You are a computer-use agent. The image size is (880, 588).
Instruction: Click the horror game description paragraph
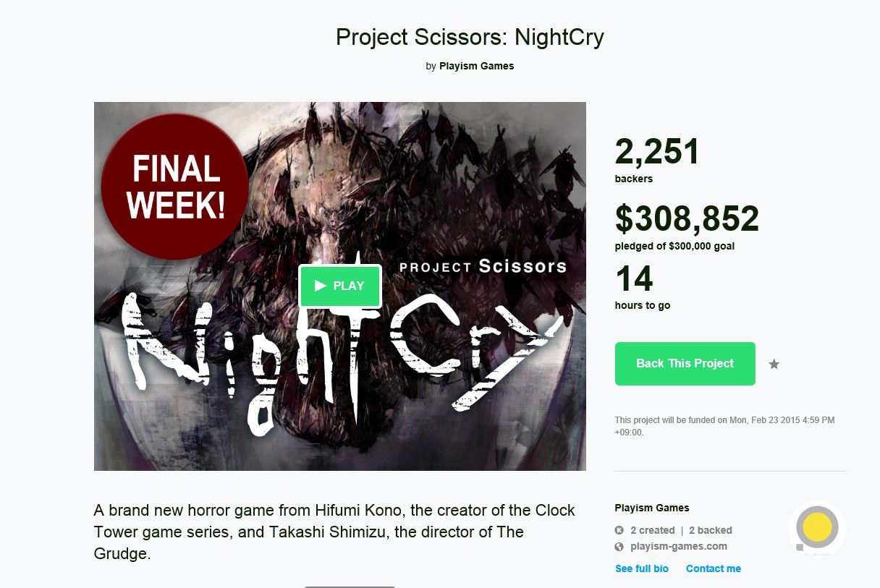point(334,532)
